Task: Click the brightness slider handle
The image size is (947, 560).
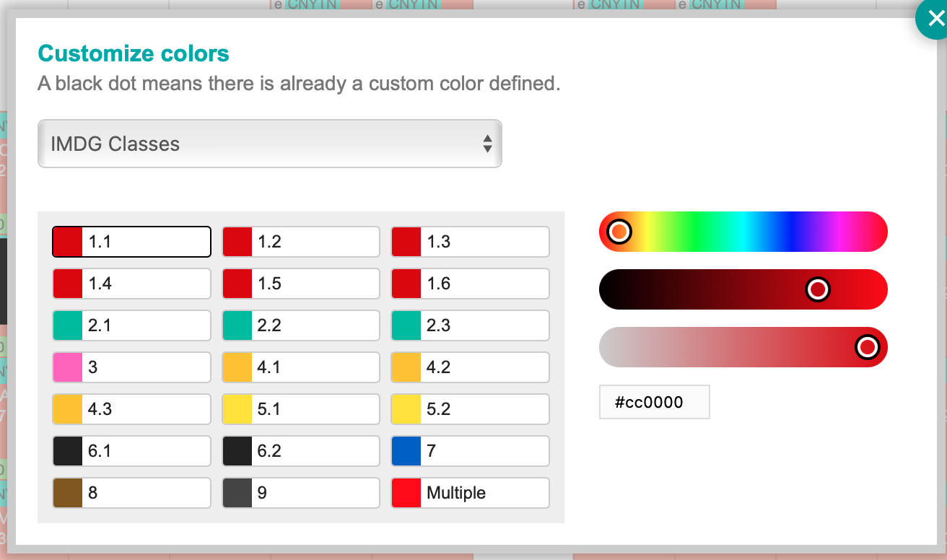Action: coord(817,289)
